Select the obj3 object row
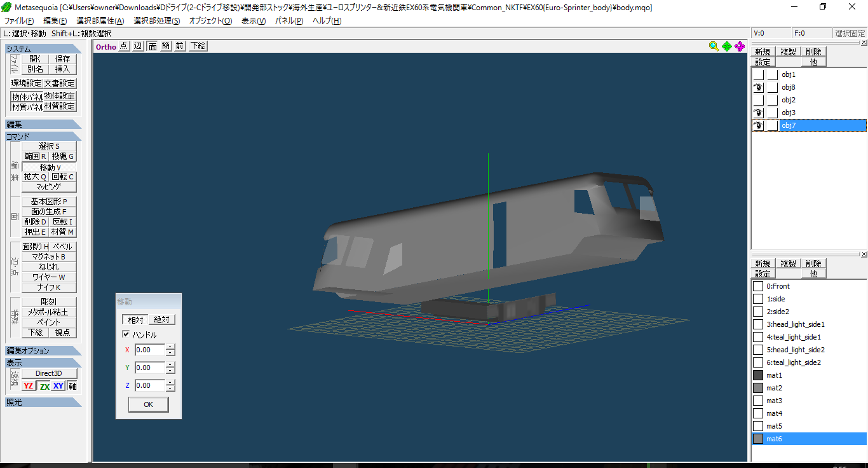868x468 pixels. click(x=809, y=113)
